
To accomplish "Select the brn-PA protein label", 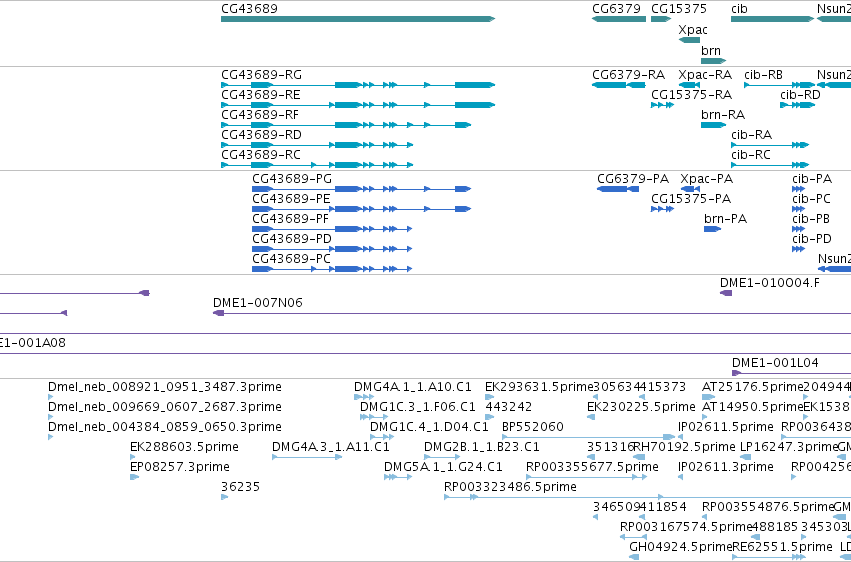I will tap(726, 219).
